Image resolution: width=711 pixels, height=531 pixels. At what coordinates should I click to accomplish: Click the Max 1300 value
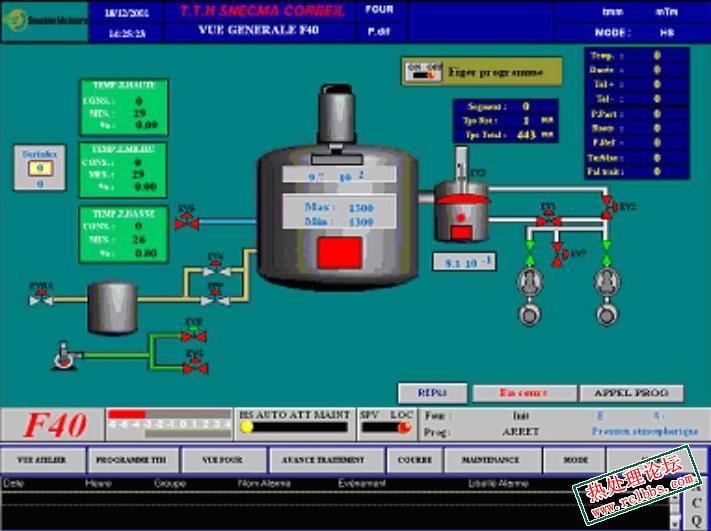click(361, 208)
